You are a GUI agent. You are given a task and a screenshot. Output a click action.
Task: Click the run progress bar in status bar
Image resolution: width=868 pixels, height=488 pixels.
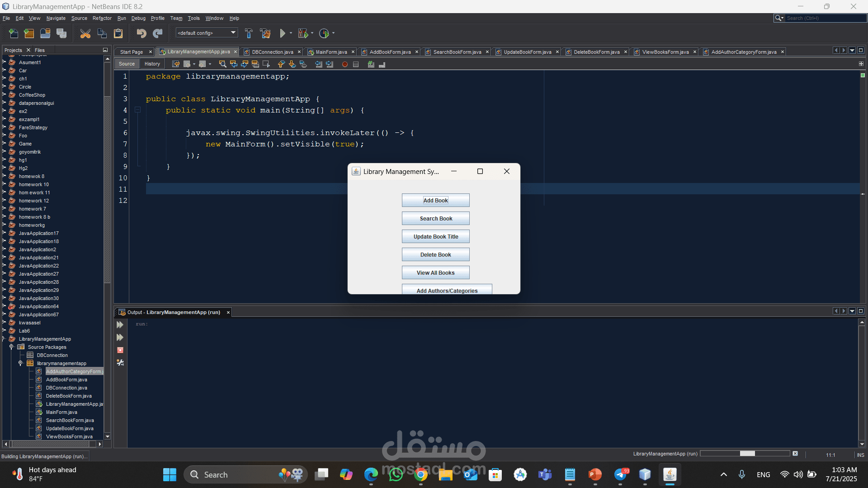pyautogui.click(x=745, y=454)
